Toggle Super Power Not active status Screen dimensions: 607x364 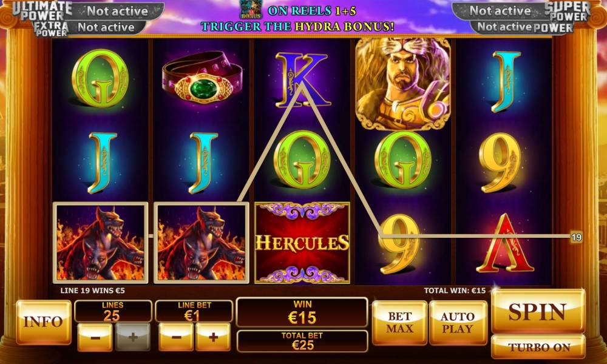[500, 11]
